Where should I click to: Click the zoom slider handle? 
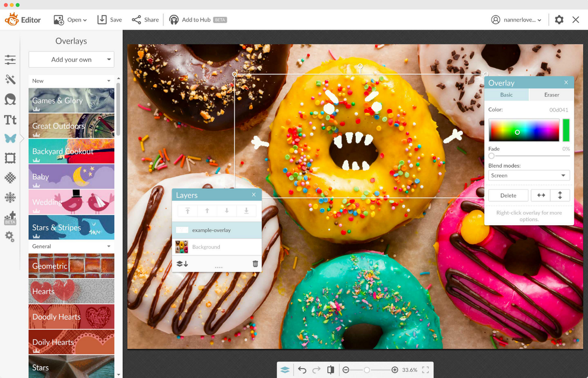point(367,370)
